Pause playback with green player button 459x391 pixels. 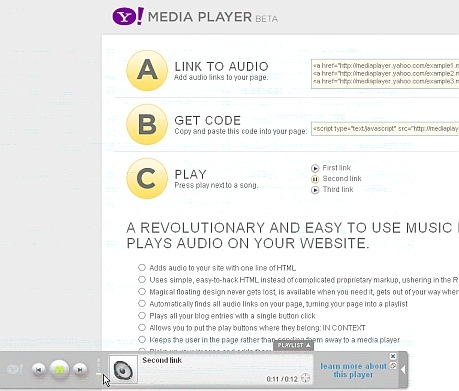click(59, 369)
